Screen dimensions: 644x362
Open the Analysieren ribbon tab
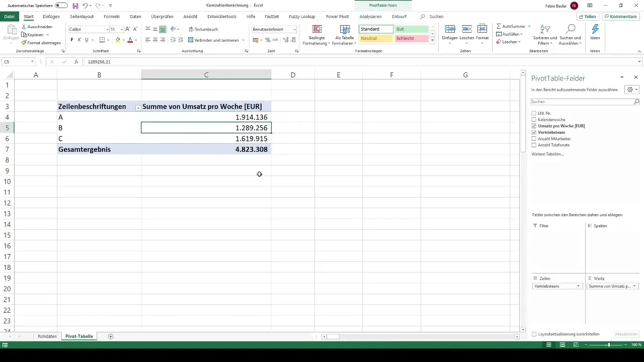pyautogui.click(x=370, y=17)
